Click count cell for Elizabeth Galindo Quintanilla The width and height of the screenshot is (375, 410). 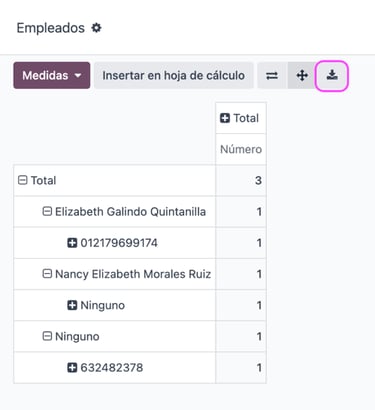pyautogui.click(x=241, y=212)
